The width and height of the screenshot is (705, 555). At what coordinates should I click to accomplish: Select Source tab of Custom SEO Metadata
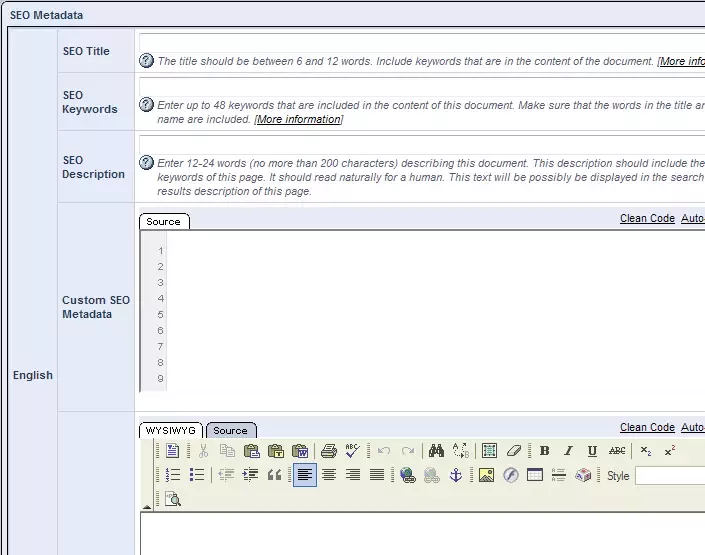coord(164,221)
